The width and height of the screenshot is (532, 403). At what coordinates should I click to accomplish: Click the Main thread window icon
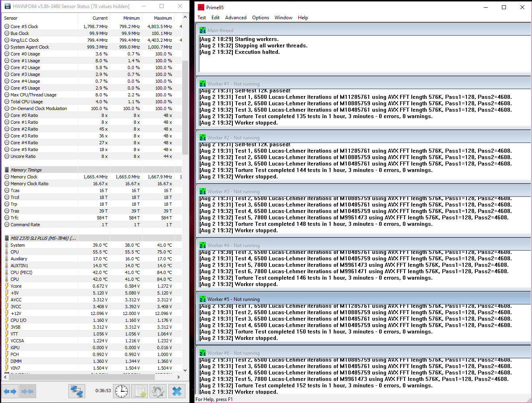203,30
